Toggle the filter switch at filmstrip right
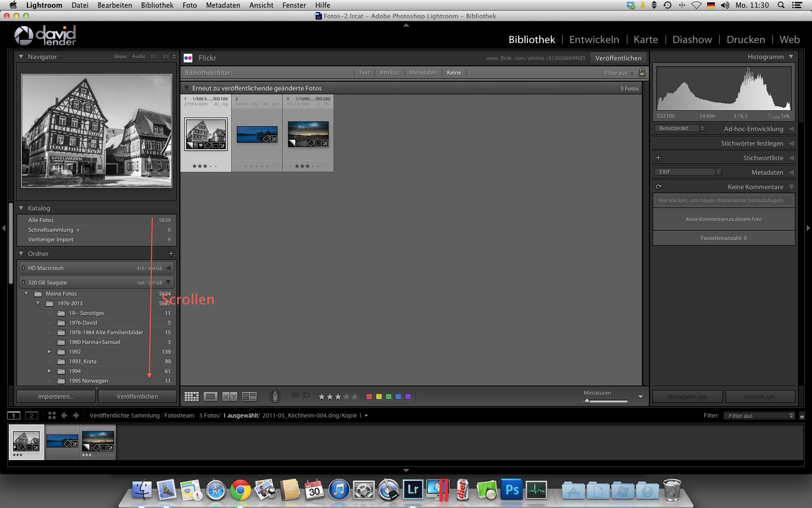 click(802, 416)
